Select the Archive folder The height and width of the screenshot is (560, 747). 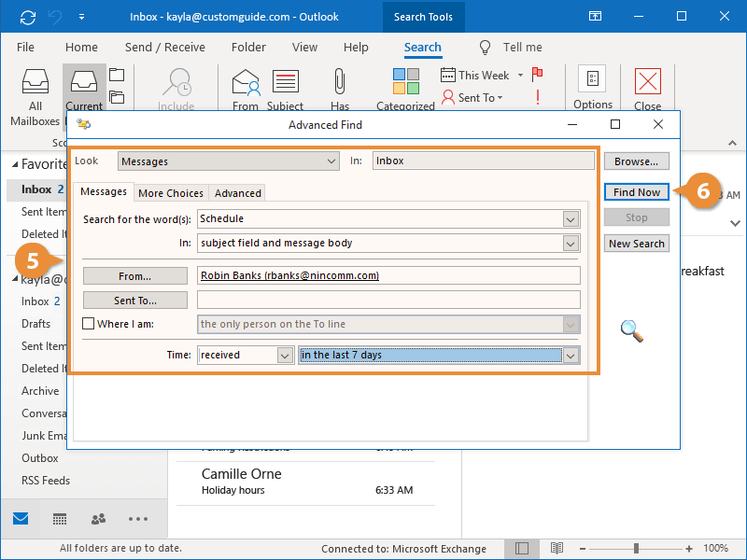[x=40, y=391]
